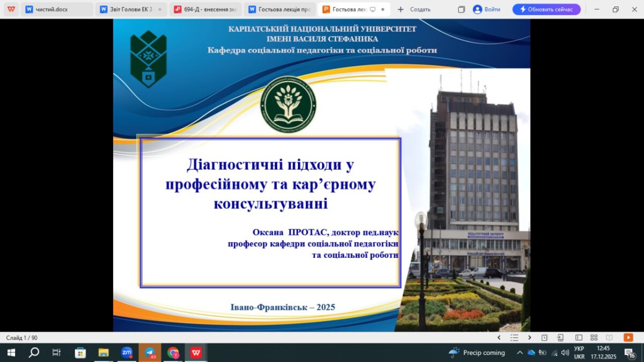Switch to slide sorter grid view
This screenshot has width=644, height=362.
click(x=594, y=338)
